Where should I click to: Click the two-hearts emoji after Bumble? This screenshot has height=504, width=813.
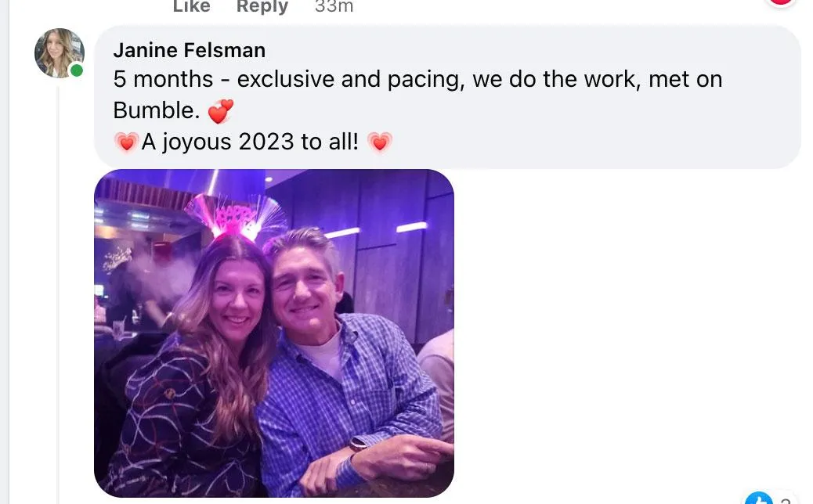point(221,111)
